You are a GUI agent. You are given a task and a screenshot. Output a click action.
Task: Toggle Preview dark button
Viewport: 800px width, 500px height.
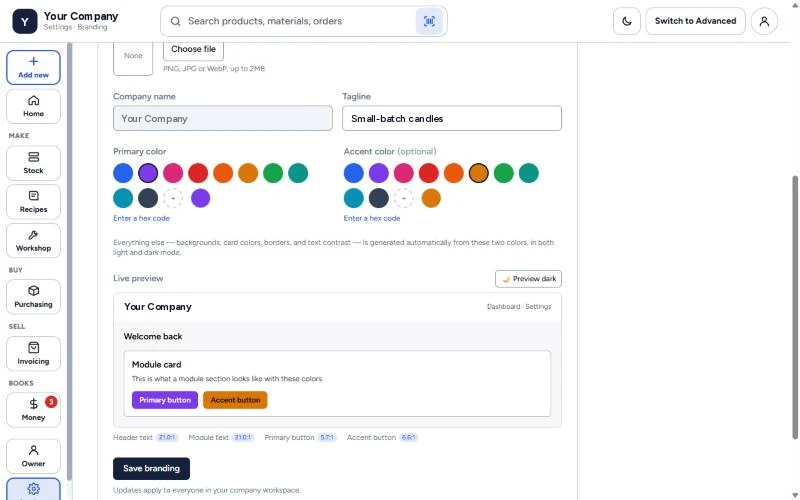528,279
